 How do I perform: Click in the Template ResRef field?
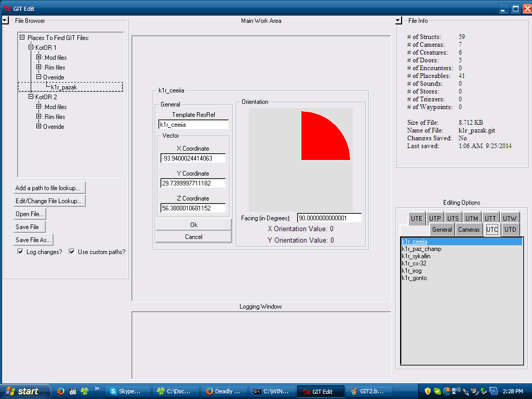tap(193, 125)
